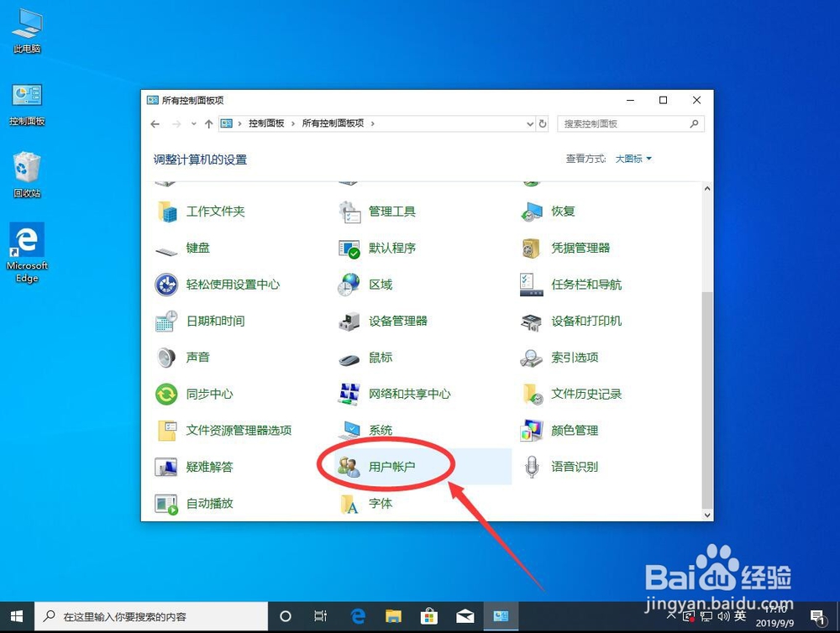840x633 pixels.
Task: Go up one level with up arrow
Action: click(209, 123)
